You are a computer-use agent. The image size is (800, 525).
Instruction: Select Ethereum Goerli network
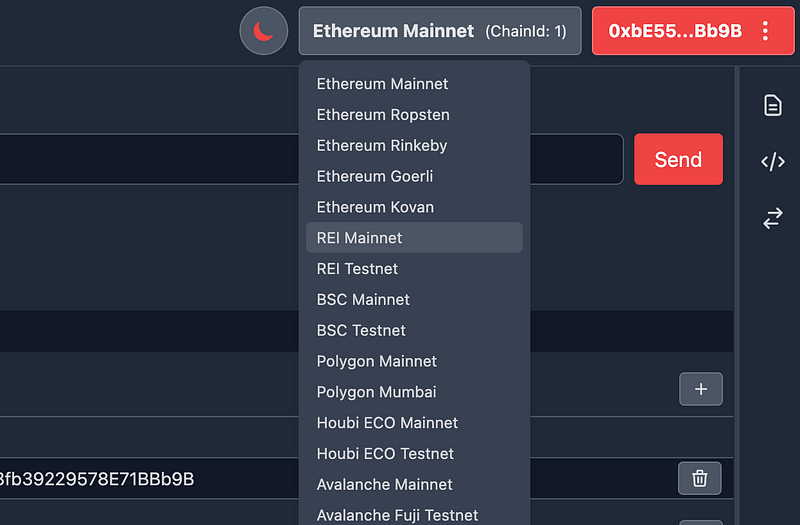(375, 177)
